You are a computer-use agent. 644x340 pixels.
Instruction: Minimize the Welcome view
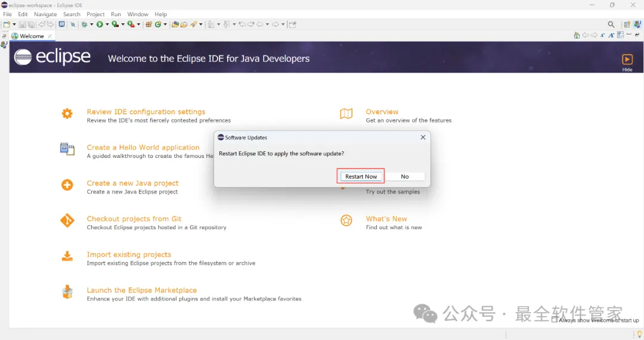[x=629, y=35]
